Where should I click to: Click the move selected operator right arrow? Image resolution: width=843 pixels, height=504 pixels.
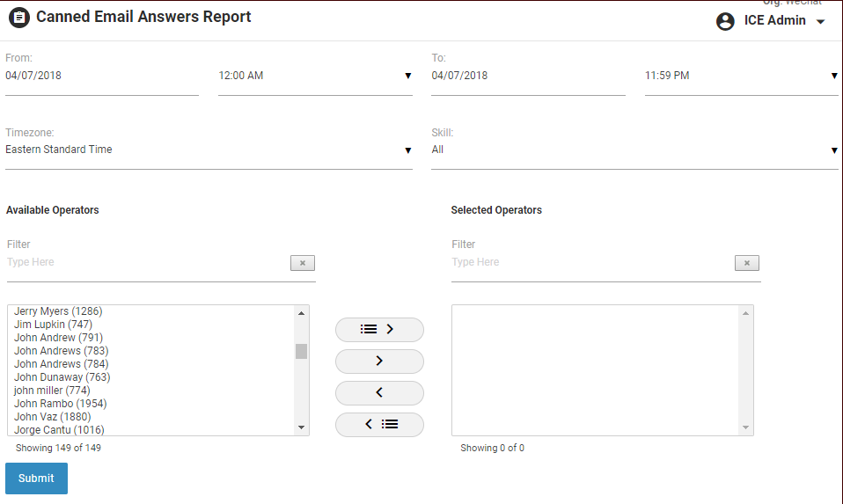[379, 361]
